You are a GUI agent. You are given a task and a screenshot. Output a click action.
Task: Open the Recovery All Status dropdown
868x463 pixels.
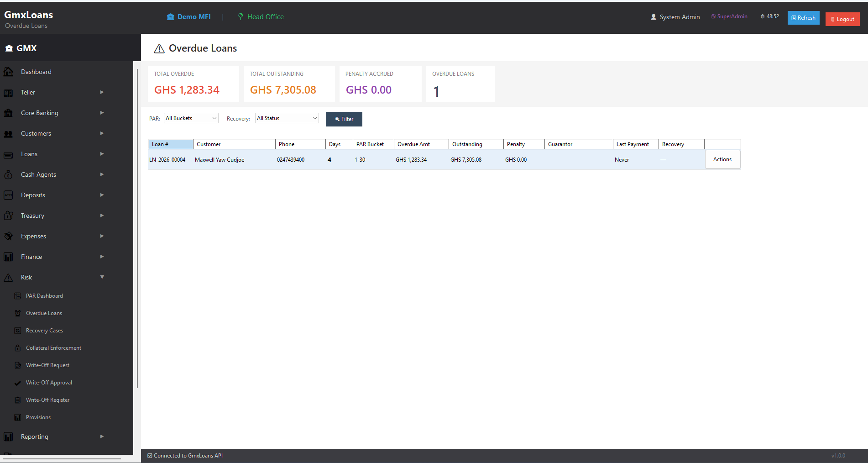tap(287, 118)
